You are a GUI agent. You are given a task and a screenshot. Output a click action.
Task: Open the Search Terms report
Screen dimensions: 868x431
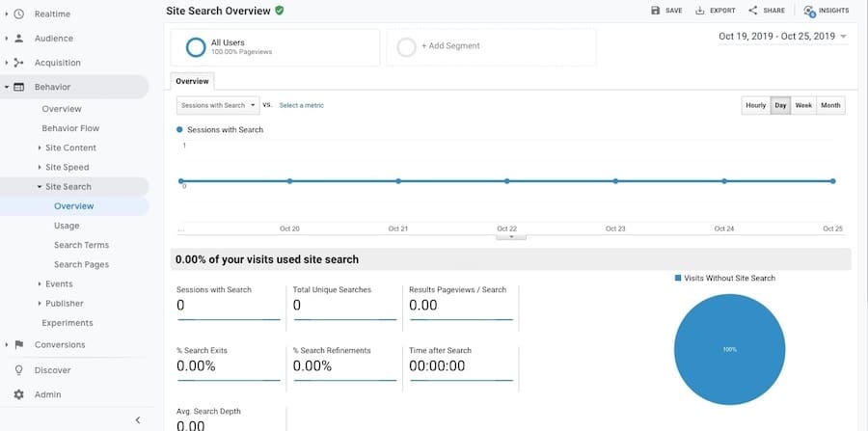click(x=81, y=245)
